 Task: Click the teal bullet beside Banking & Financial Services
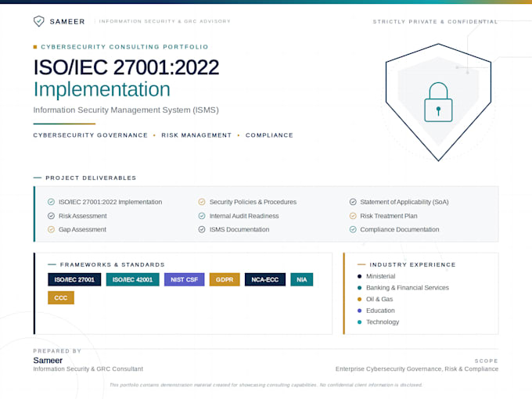point(359,288)
